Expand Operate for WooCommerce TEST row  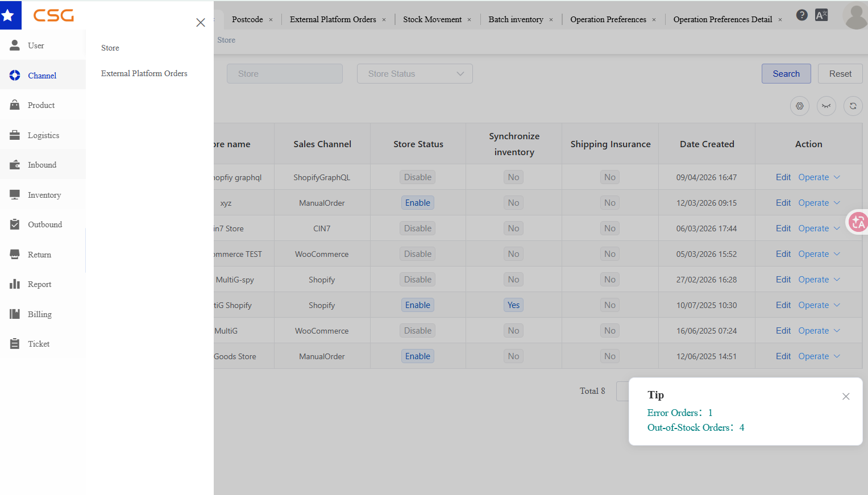(x=819, y=254)
